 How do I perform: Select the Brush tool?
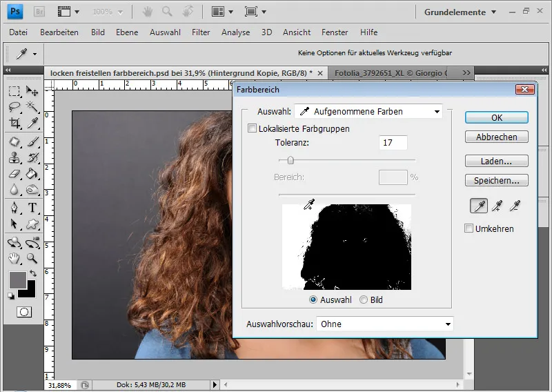coord(32,142)
